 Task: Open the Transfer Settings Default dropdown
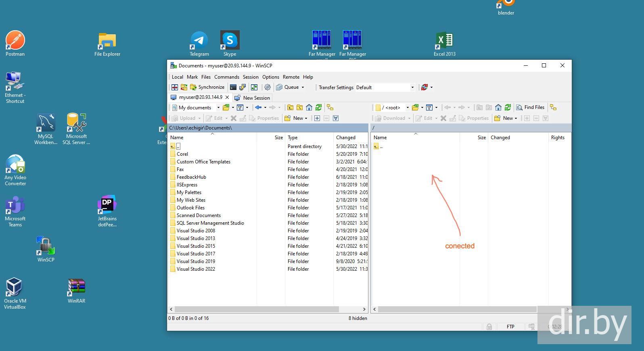pos(412,88)
